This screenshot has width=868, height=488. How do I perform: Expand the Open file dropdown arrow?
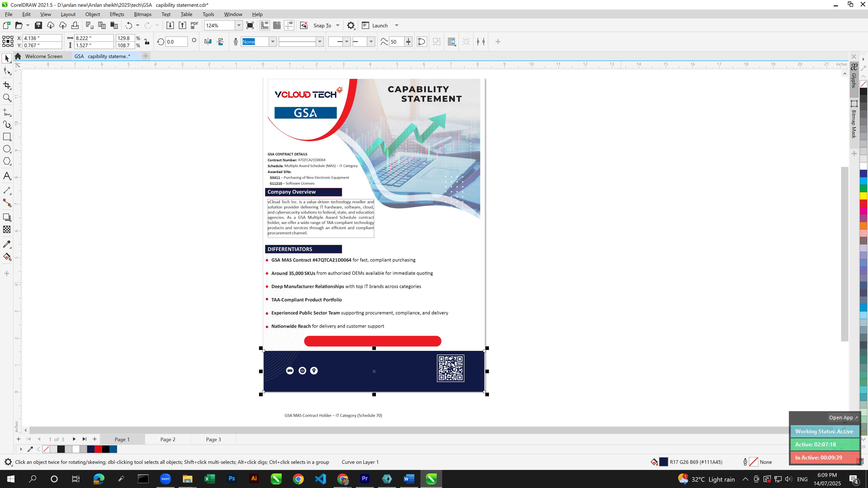(x=28, y=26)
